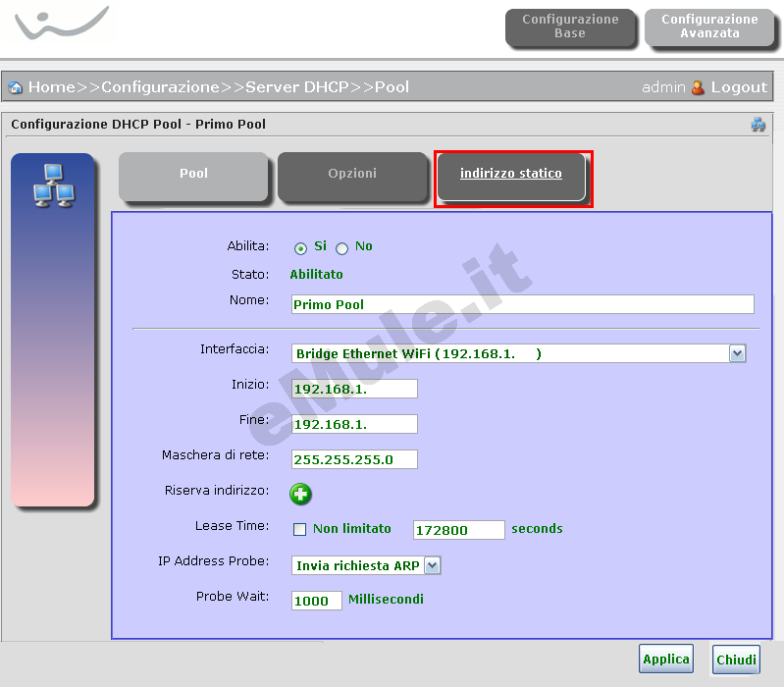
Task: Click the Nome input field
Action: tap(522, 304)
